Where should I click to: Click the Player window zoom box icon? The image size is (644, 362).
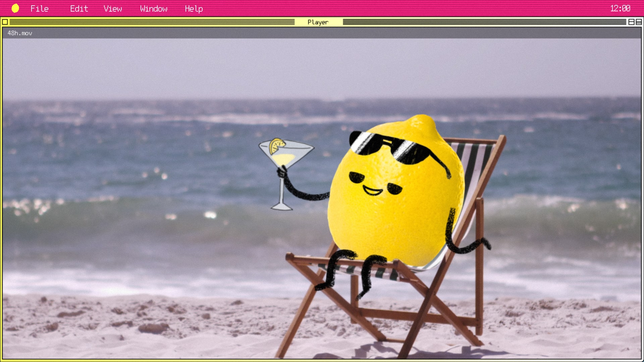[631, 22]
